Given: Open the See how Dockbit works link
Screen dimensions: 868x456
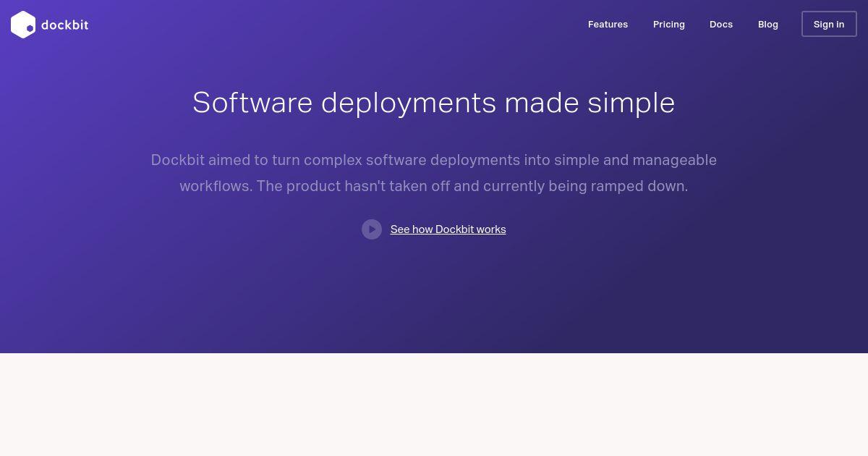Looking at the screenshot, I should (x=448, y=229).
